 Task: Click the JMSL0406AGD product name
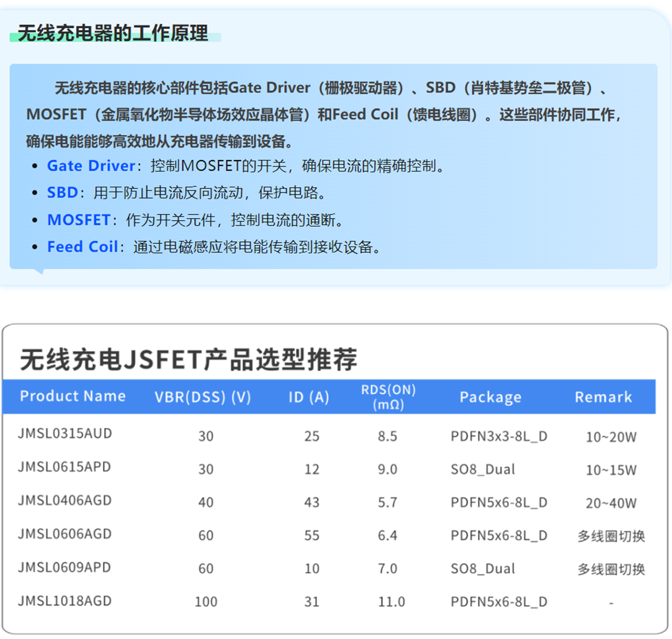[x=65, y=501]
